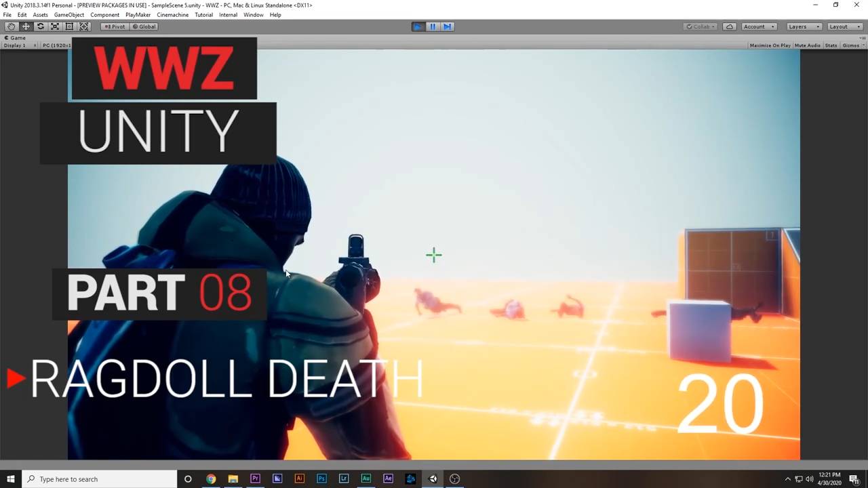This screenshot has height=488, width=868.
Task: Select the Scale tool
Action: [x=55, y=26]
